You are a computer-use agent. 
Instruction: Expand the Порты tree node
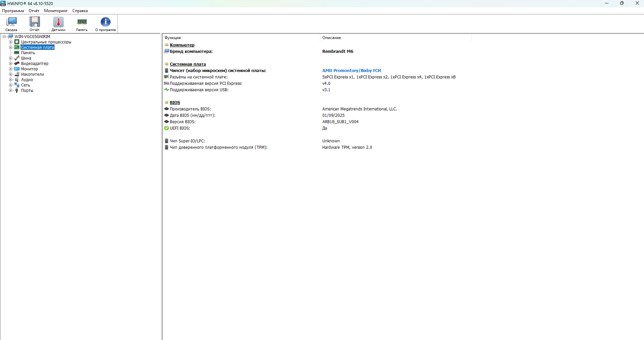click(x=11, y=91)
